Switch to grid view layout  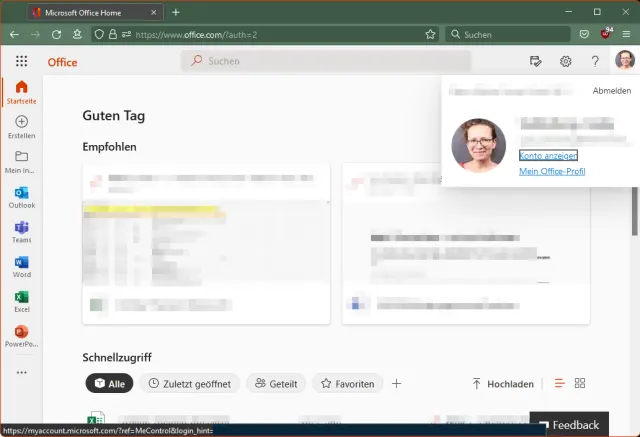580,383
